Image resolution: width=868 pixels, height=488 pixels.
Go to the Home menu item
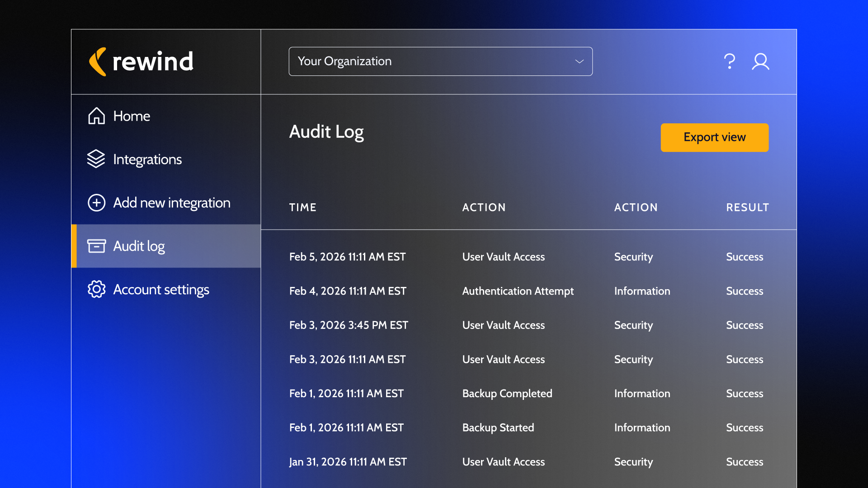(132, 116)
